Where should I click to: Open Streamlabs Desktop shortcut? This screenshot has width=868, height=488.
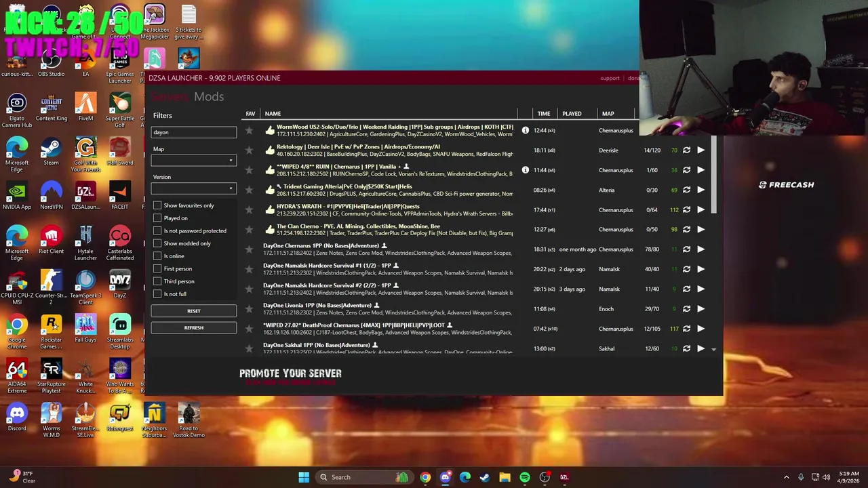120,332
